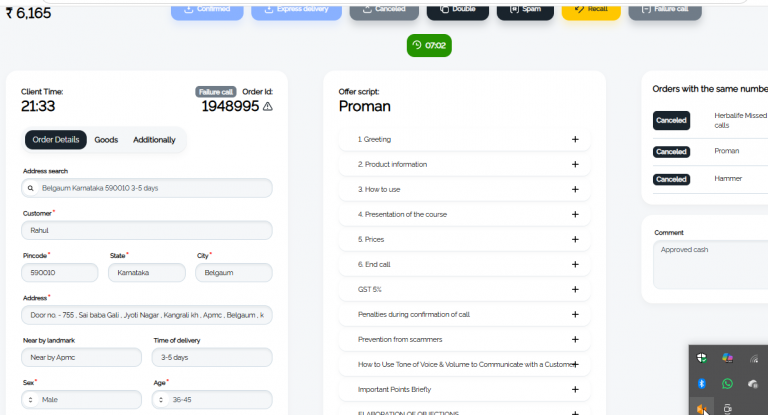
Task: Click the Herbalife Missed calls order text
Action: pos(740,121)
